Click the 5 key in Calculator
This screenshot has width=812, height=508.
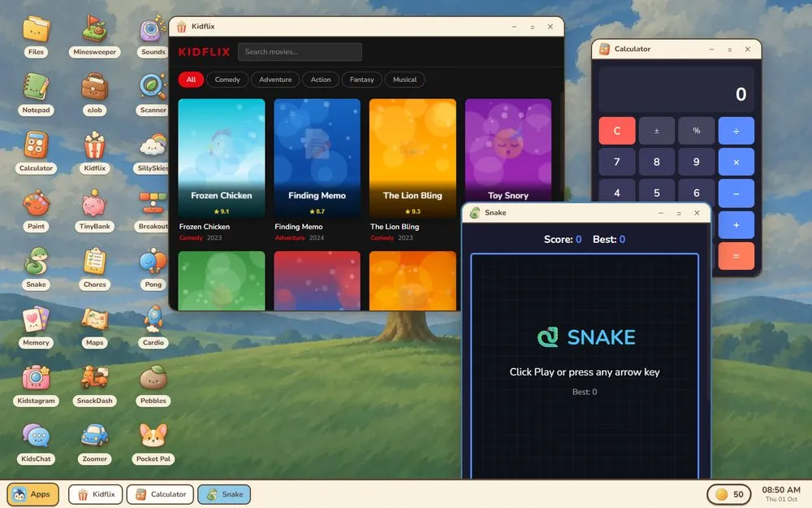coord(657,191)
